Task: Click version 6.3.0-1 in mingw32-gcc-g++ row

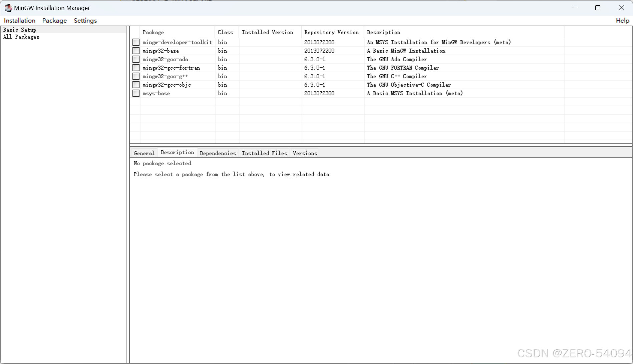Action: (314, 76)
